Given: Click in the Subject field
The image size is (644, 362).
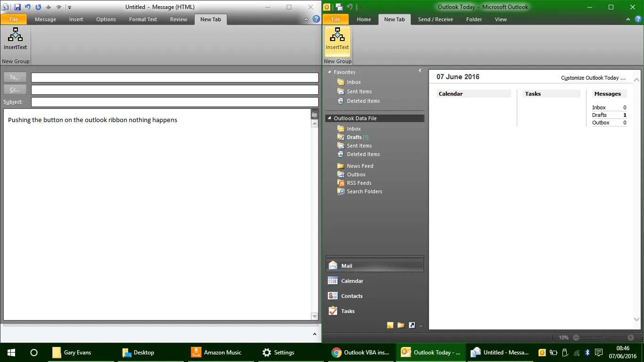Looking at the screenshot, I should pos(175,102).
